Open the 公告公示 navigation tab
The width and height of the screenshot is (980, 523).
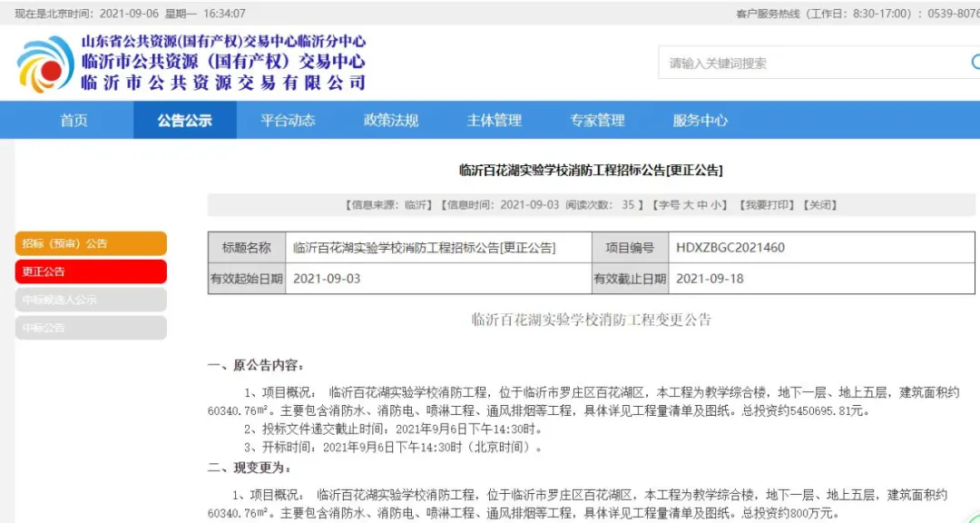tap(185, 120)
